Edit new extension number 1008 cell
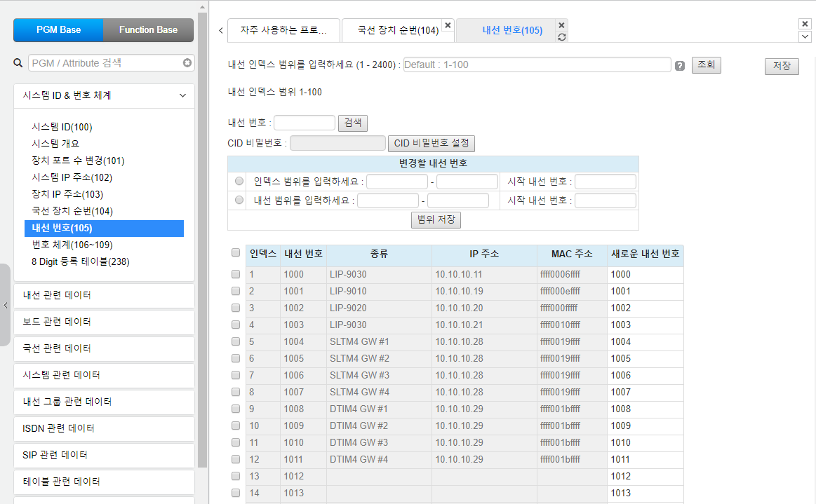This screenshot has height=504, width=816. coord(646,409)
